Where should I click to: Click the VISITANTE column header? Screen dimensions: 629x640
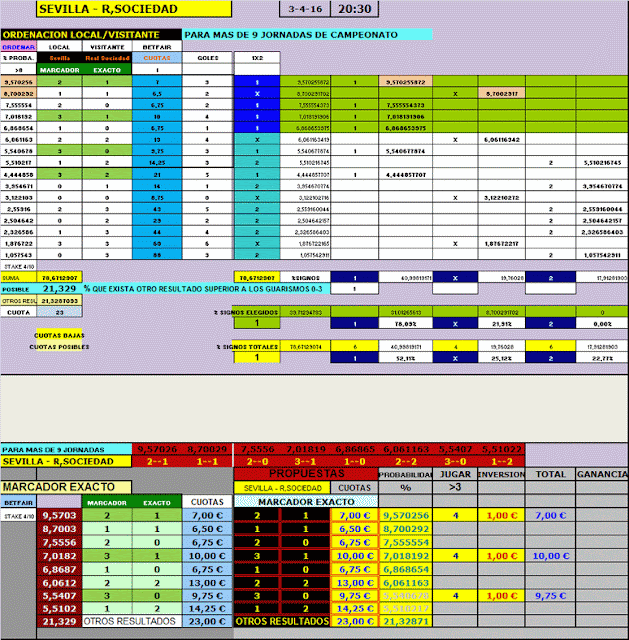[x=107, y=47]
